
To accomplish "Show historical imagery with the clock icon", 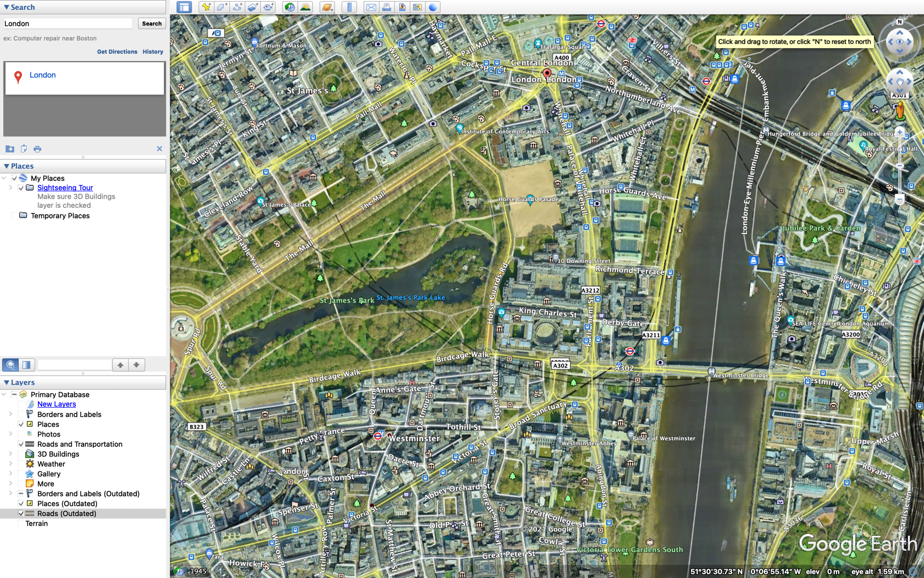I will [290, 7].
